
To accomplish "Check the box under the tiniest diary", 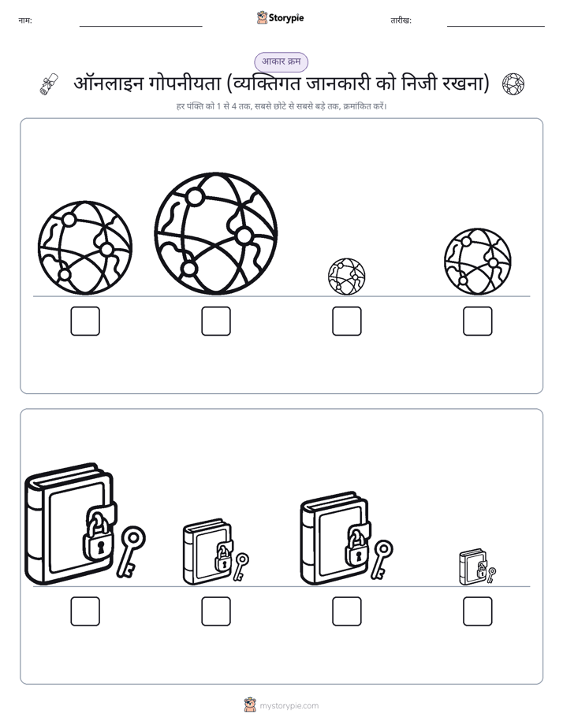I will tap(478, 611).
